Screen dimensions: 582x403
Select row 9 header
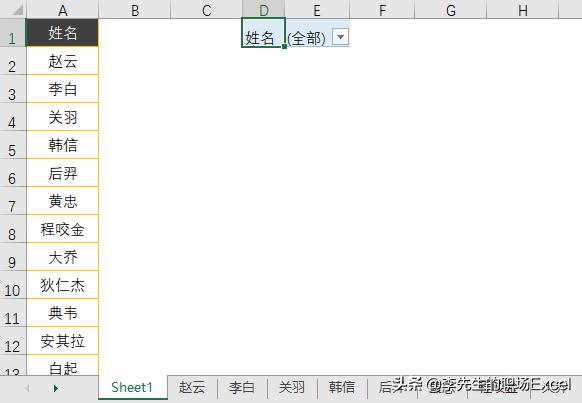(13, 257)
